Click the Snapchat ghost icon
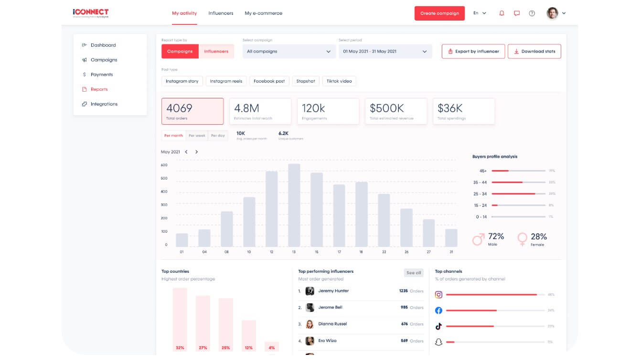The width and height of the screenshot is (640, 364). click(438, 342)
